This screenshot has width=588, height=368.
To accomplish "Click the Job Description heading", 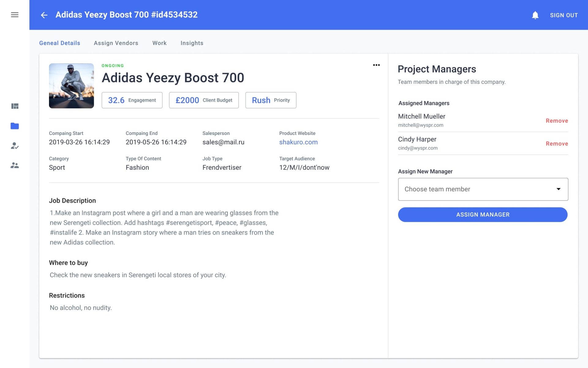I will tap(72, 201).
